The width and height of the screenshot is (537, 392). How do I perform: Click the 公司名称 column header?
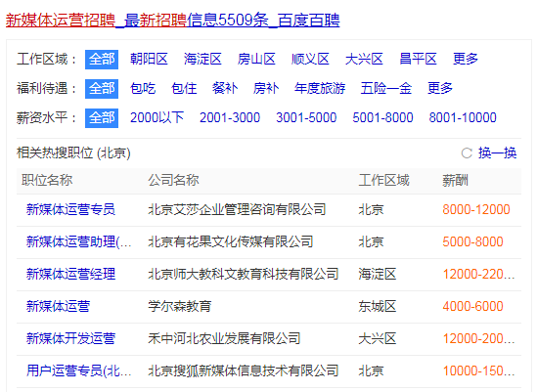(173, 180)
